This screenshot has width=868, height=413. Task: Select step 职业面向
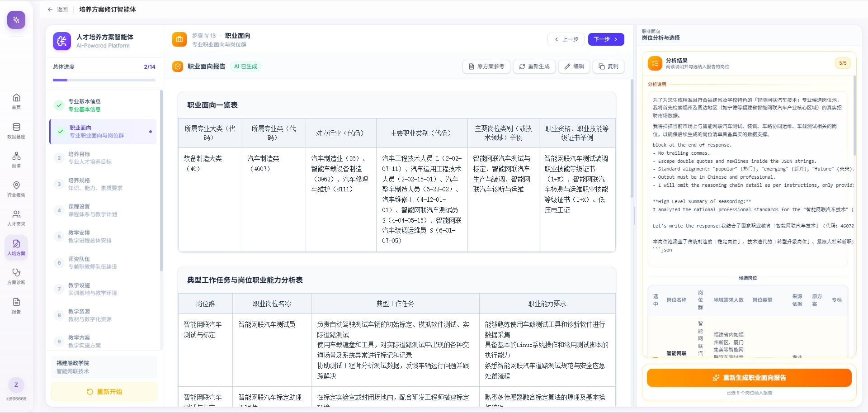tap(103, 132)
